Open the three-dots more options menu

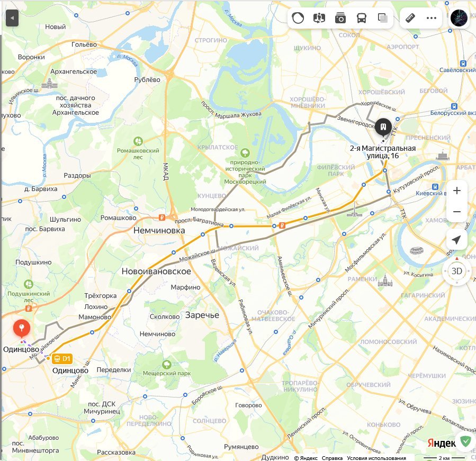click(x=432, y=18)
